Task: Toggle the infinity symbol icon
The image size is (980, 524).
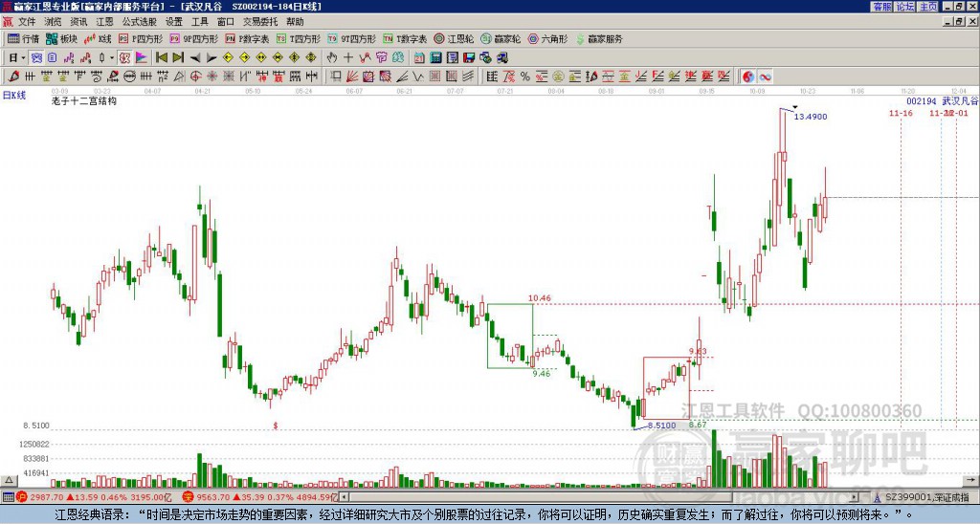Action: [x=765, y=76]
